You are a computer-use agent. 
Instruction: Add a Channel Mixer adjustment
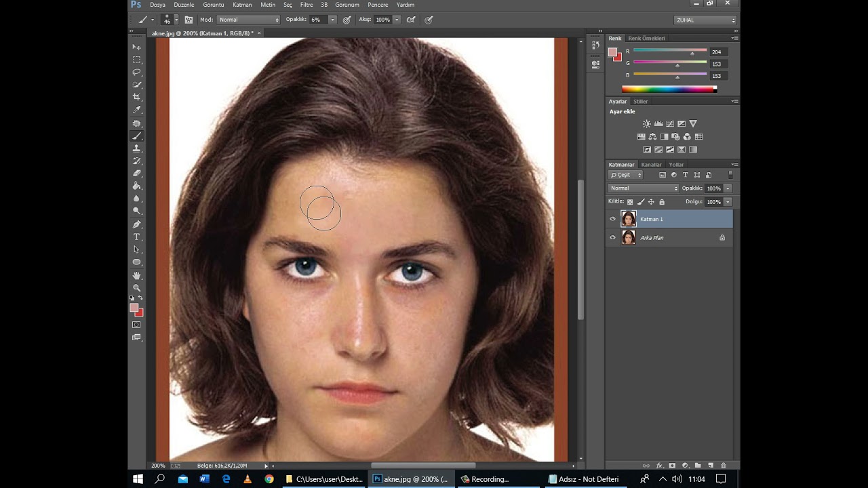687,136
